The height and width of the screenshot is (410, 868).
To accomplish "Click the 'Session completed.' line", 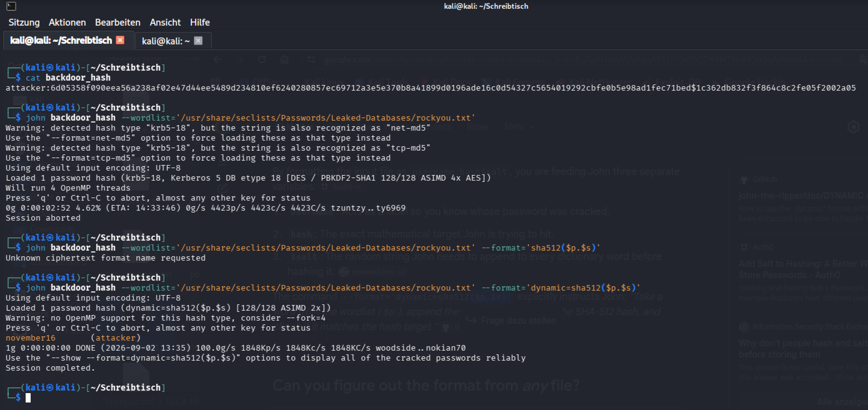I will pyautogui.click(x=51, y=368).
